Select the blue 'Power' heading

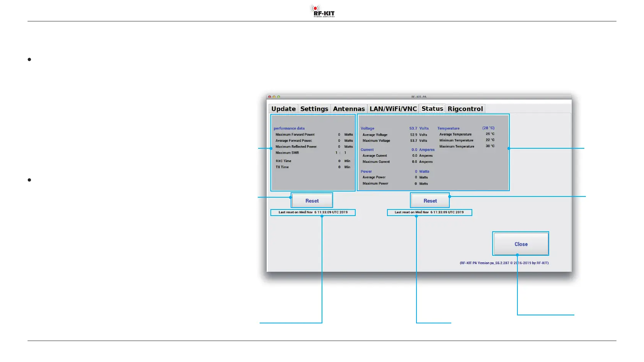point(366,172)
